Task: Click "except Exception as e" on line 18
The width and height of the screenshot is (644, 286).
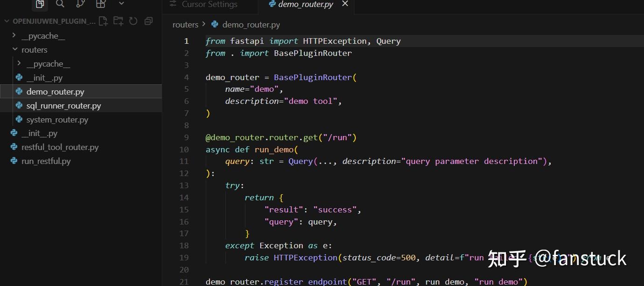Action: click(x=276, y=245)
